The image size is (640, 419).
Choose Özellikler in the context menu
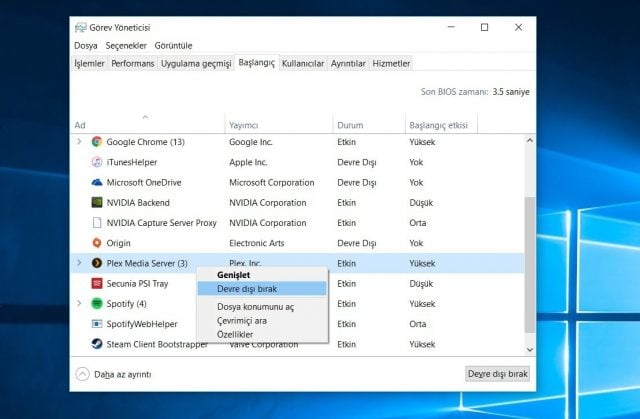262,335
